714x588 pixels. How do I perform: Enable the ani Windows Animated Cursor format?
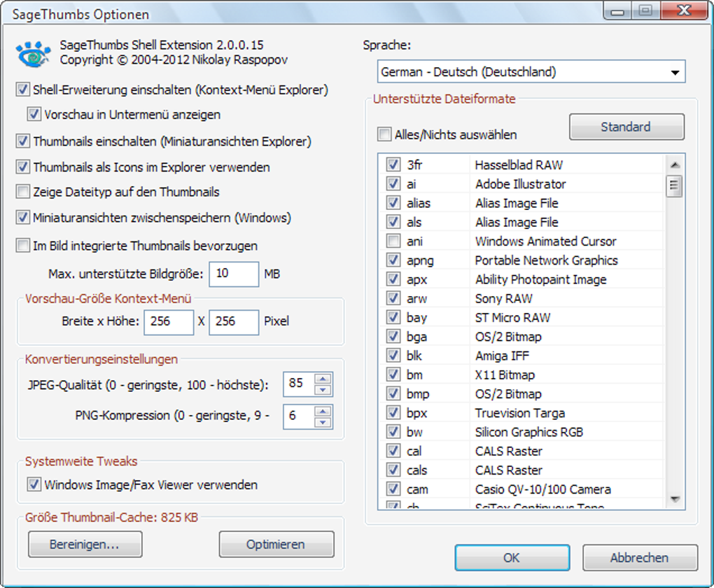[393, 241]
